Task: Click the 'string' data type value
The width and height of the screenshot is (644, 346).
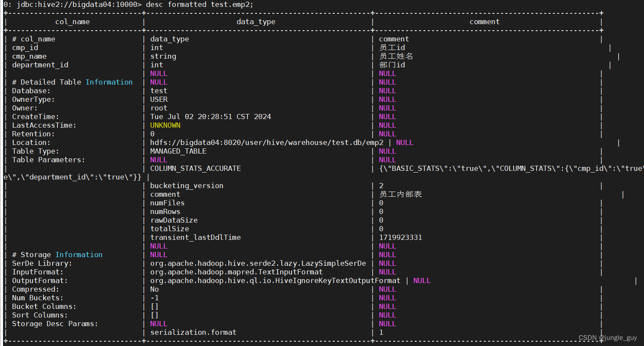Action: point(163,56)
